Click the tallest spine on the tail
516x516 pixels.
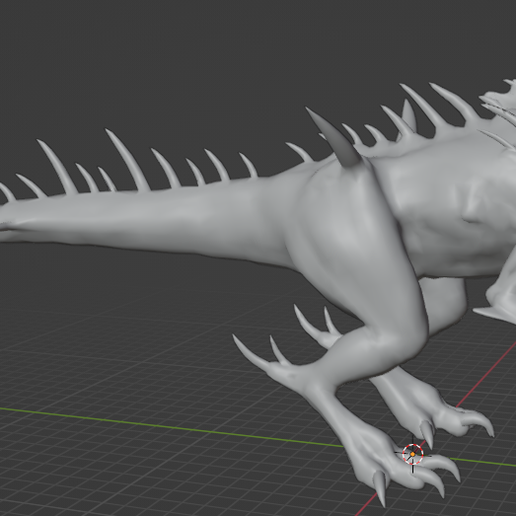[127, 159]
